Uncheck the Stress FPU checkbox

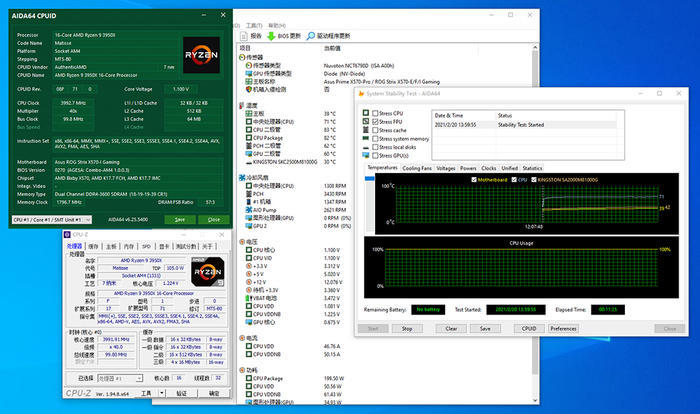coord(375,121)
